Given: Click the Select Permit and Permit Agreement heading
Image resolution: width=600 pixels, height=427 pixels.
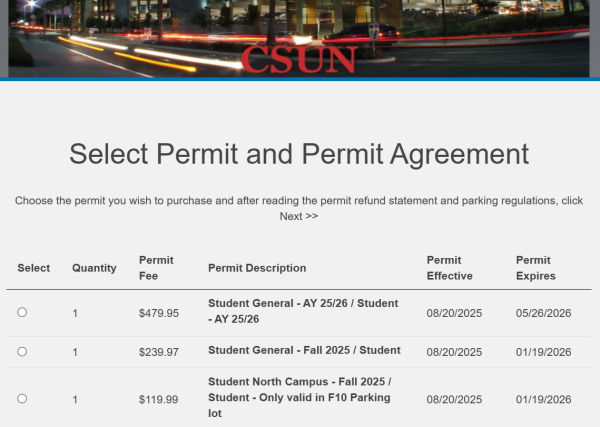Looking at the screenshot, I should coord(299,153).
